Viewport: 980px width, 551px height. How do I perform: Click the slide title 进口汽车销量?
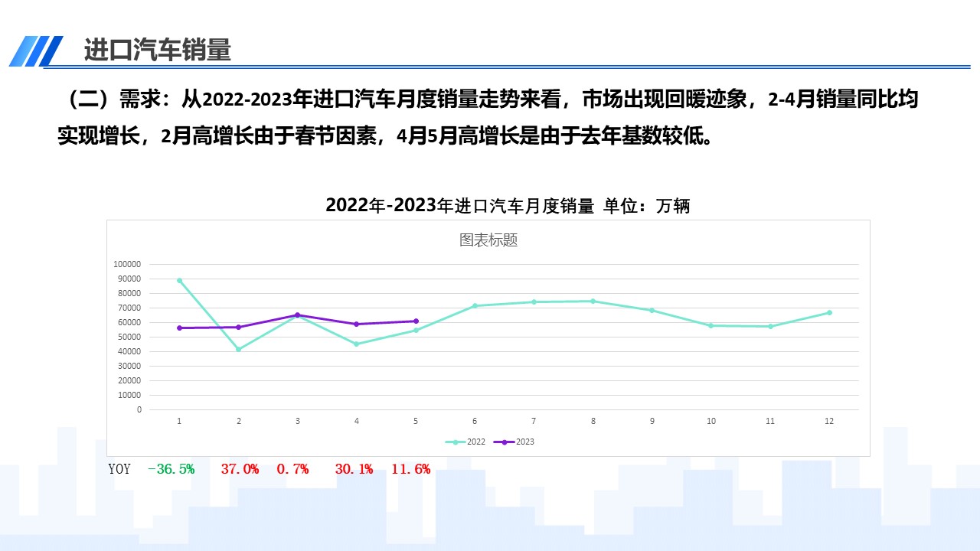157,50
